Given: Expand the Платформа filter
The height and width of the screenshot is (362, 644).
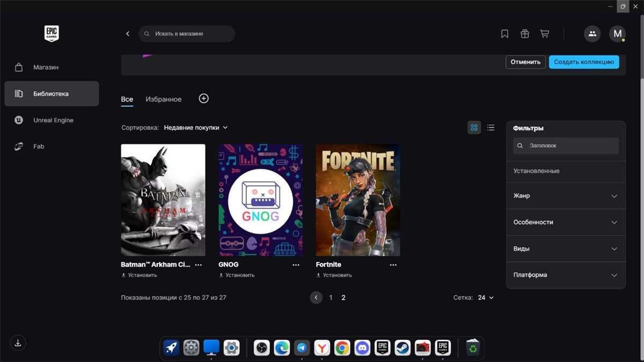Looking at the screenshot, I should [566, 275].
